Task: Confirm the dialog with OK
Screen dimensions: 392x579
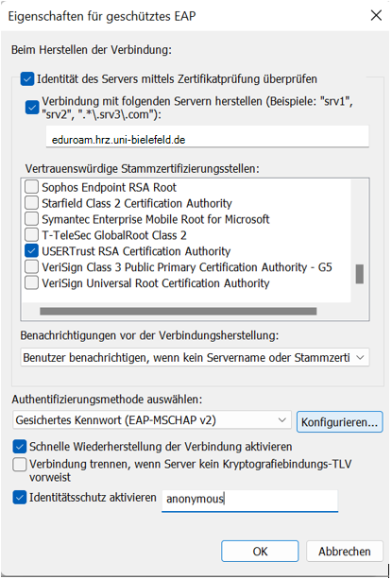Action: pos(260,552)
